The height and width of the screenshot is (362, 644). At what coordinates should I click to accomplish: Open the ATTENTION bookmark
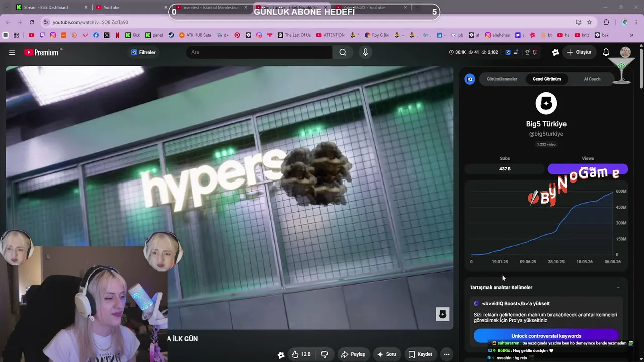point(330,35)
